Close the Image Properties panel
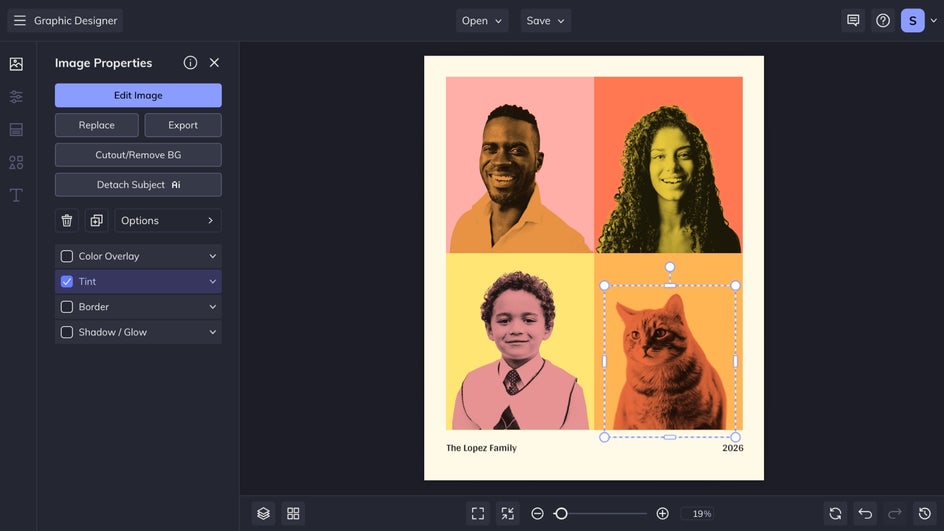The width and height of the screenshot is (944, 531). click(214, 63)
